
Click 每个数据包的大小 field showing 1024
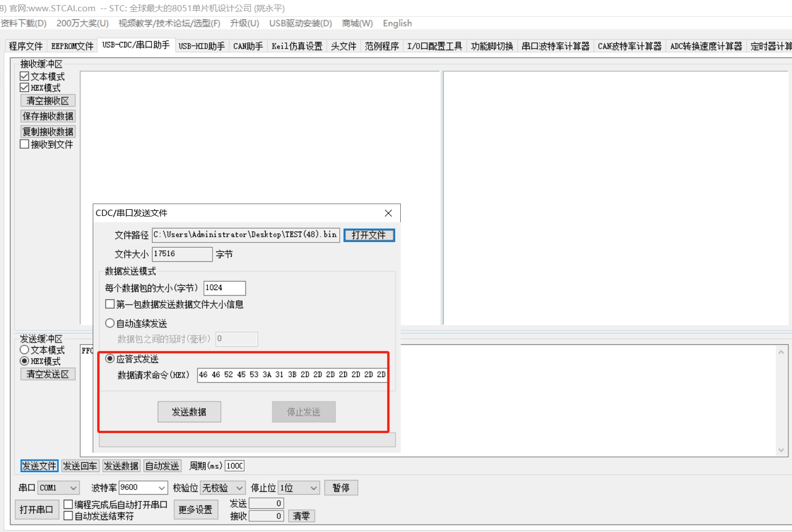click(224, 288)
